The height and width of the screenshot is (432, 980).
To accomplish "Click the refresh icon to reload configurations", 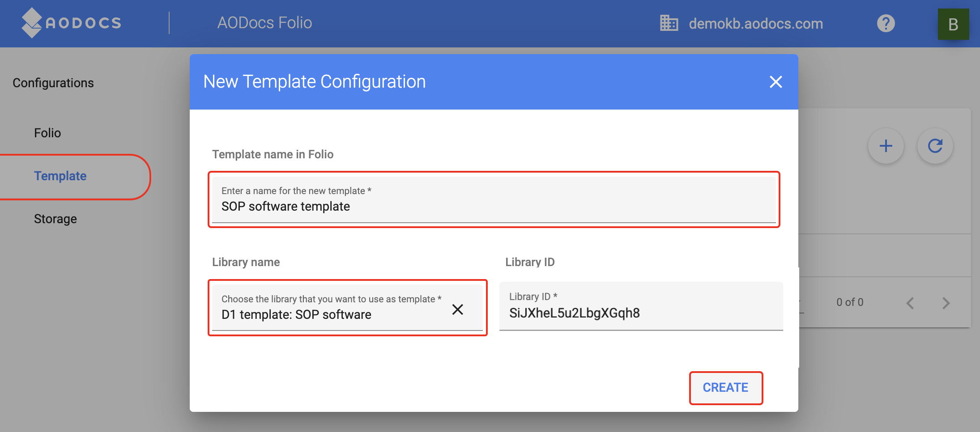I will pyautogui.click(x=935, y=146).
